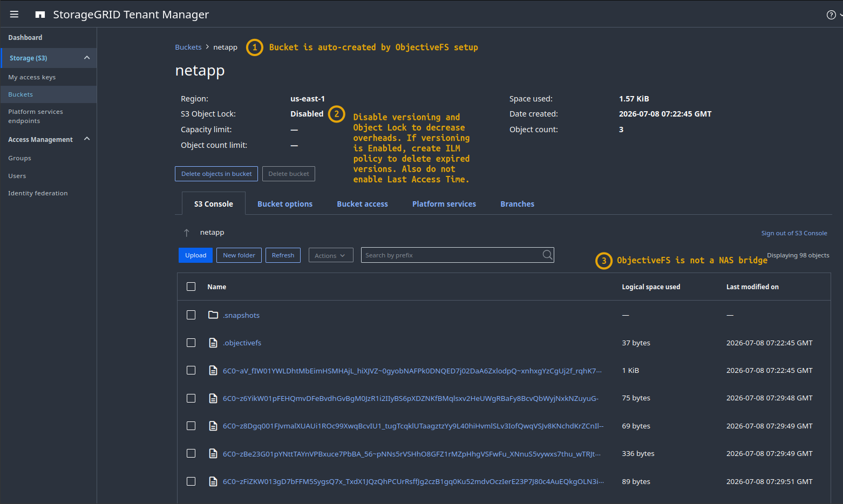The height and width of the screenshot is (504, 843).
Task: Switch to the Branches tab
Action: (x=517, y=204)
